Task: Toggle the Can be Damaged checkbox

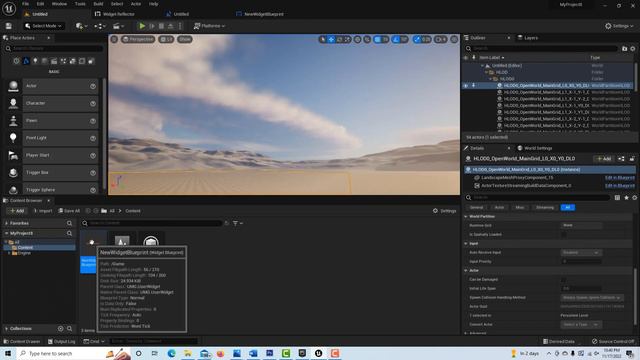Action: point(564,280)
